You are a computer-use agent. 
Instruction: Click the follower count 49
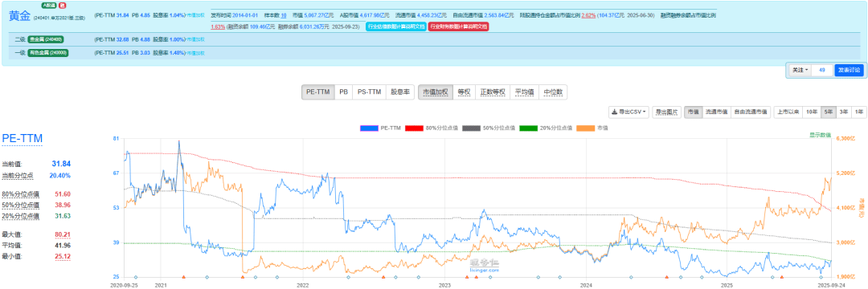[x=822, y=70]
